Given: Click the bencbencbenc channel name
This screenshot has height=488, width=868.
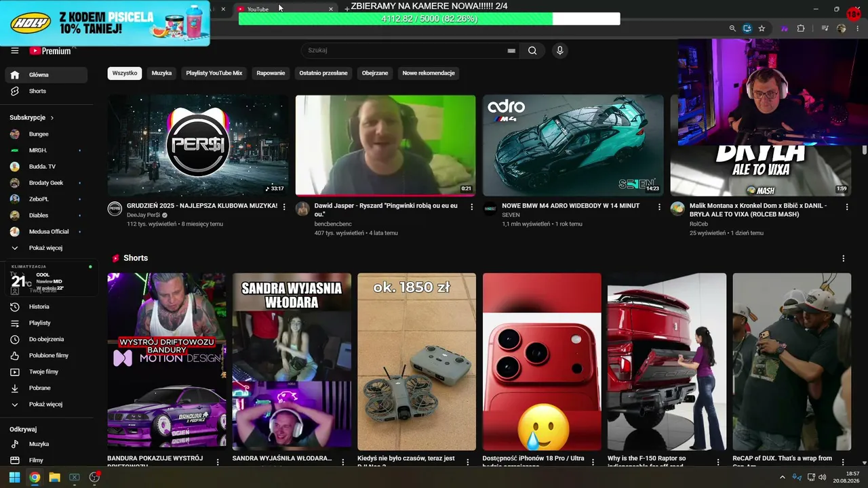Looking at the screenshot, I should click(x=333, y=224).
